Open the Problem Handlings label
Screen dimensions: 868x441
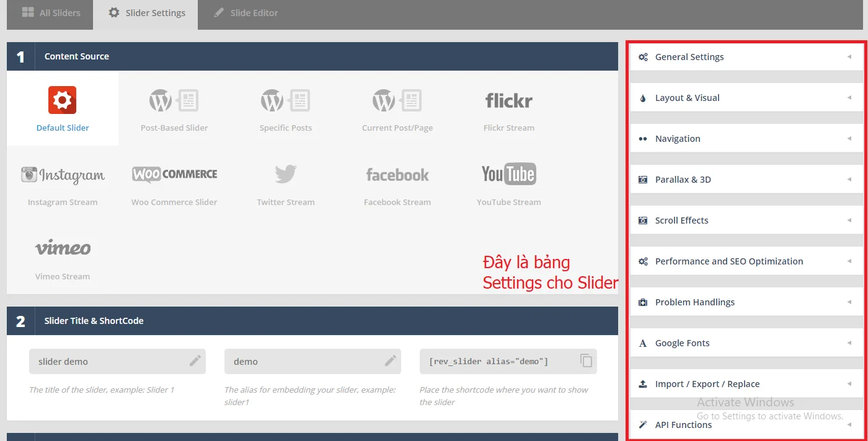(695, 302)
